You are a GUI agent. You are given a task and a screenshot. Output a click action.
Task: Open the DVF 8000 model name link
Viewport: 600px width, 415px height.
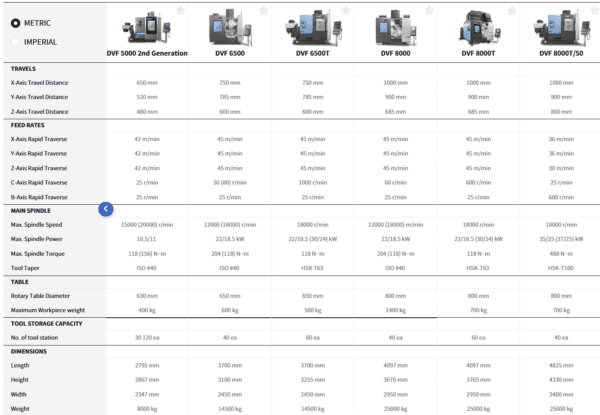396,53
